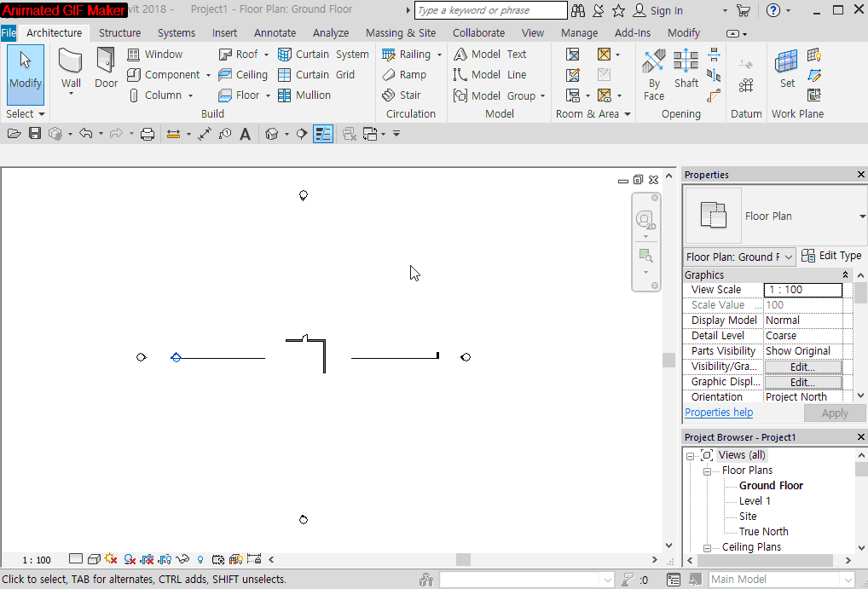Select the Curtain System tool

click(323, 55)
